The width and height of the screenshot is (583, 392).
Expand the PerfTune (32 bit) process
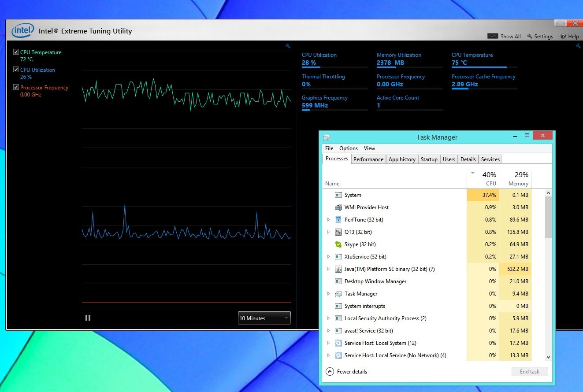pyautogui.click(x=328, y=219)
